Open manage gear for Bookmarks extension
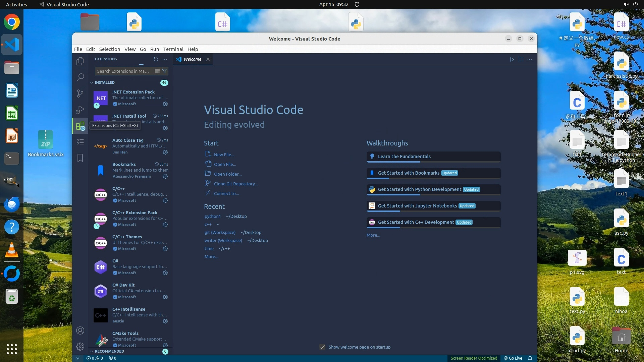 [165, 176]
